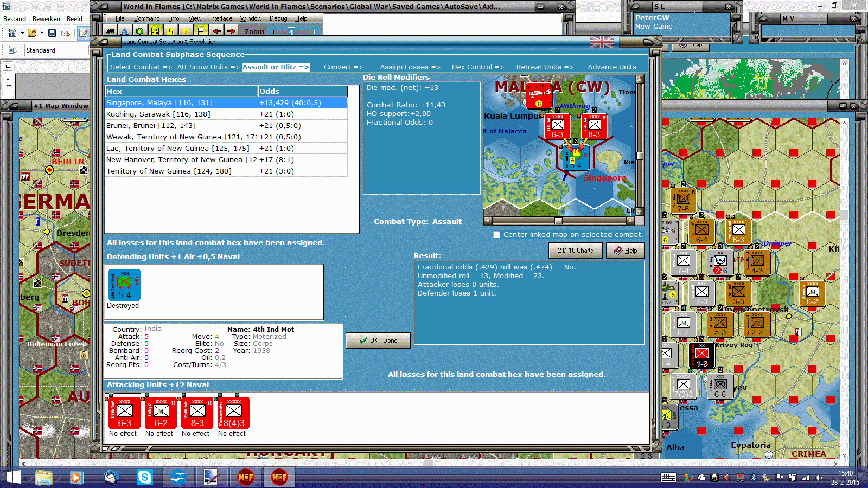The image size is (868, 488).
Task: Click the minimap horizontal scrollbar thumb
Action: coord(558,221)
